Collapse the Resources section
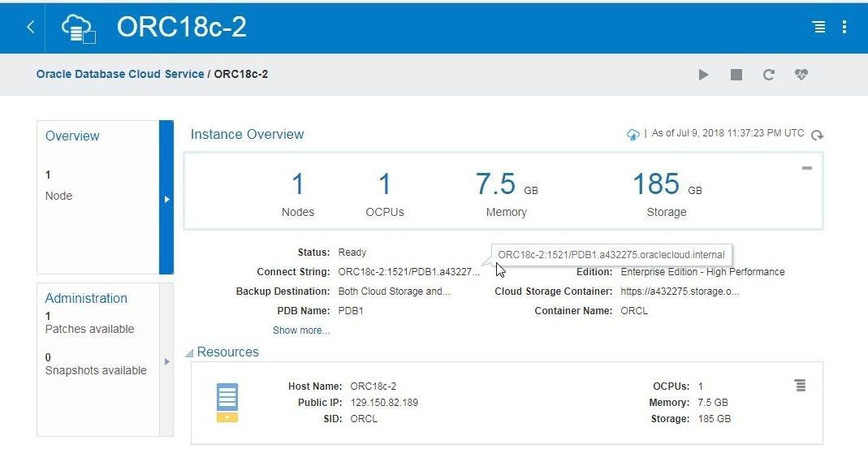The image size is (868, 462). click(x=189, y=353)
